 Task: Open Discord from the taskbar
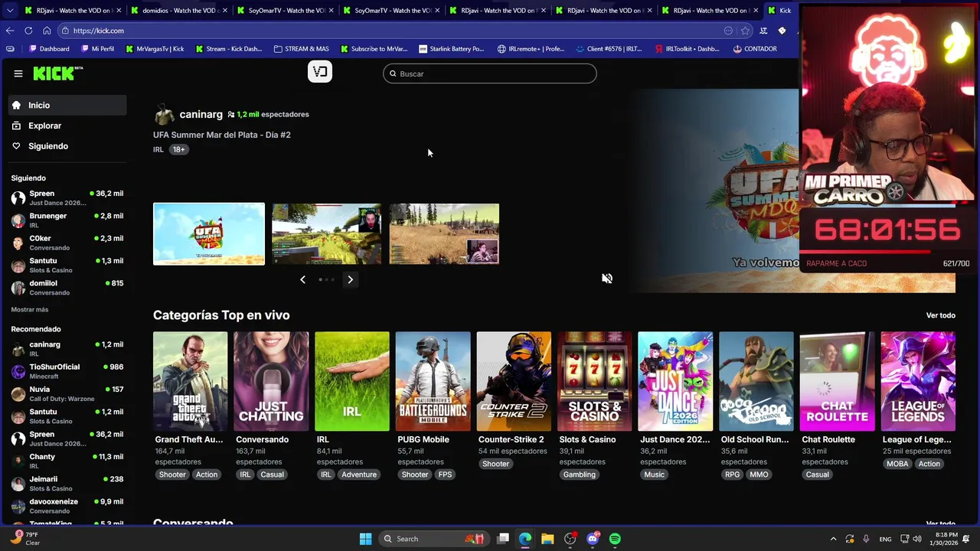[x=593, y=539]
